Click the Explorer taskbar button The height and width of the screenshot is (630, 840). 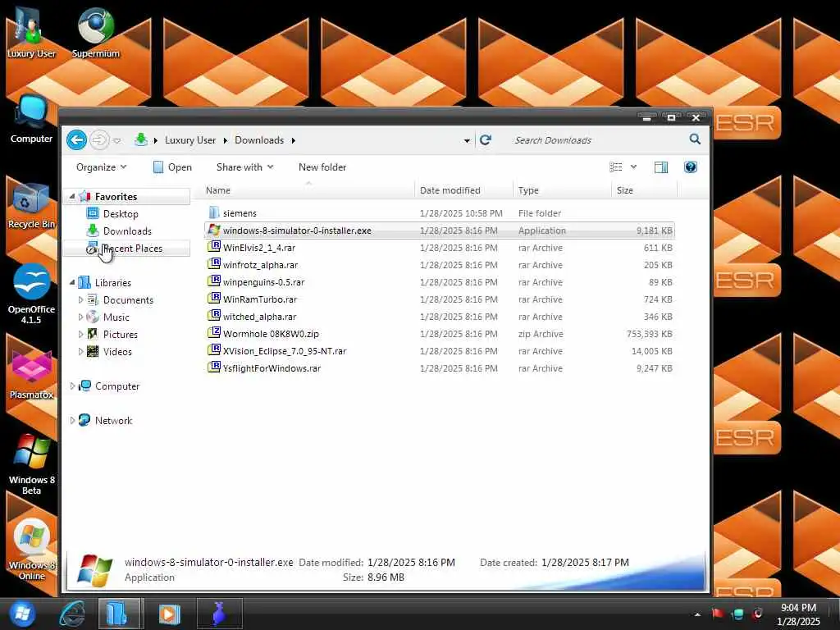[x=120, y=614]
